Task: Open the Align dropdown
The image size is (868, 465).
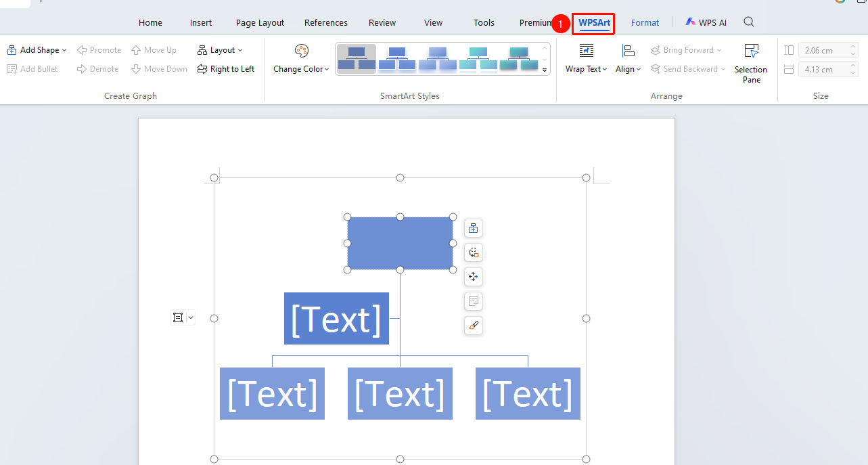Action: (x=629, y=58)
